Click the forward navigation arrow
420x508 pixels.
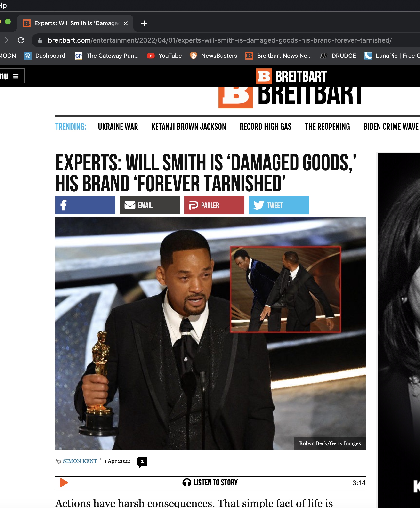pyautogui.click(x=5, y=40)
